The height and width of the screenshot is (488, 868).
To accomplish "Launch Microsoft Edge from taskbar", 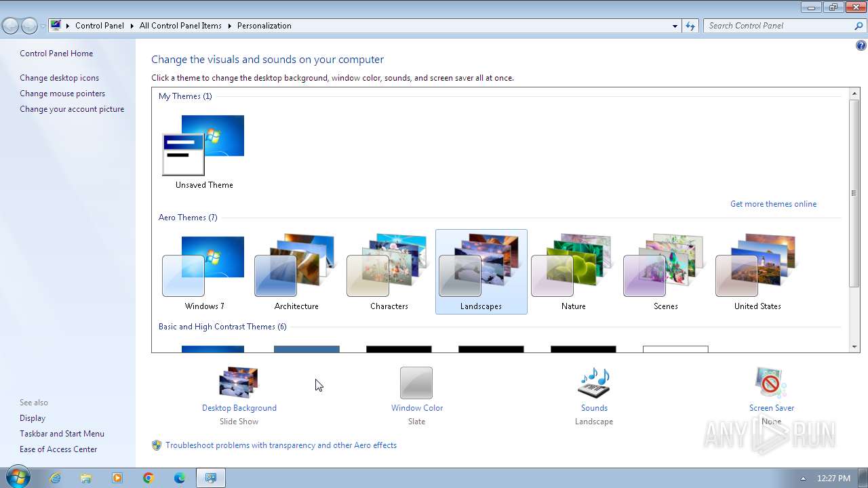I will (180, 478).
